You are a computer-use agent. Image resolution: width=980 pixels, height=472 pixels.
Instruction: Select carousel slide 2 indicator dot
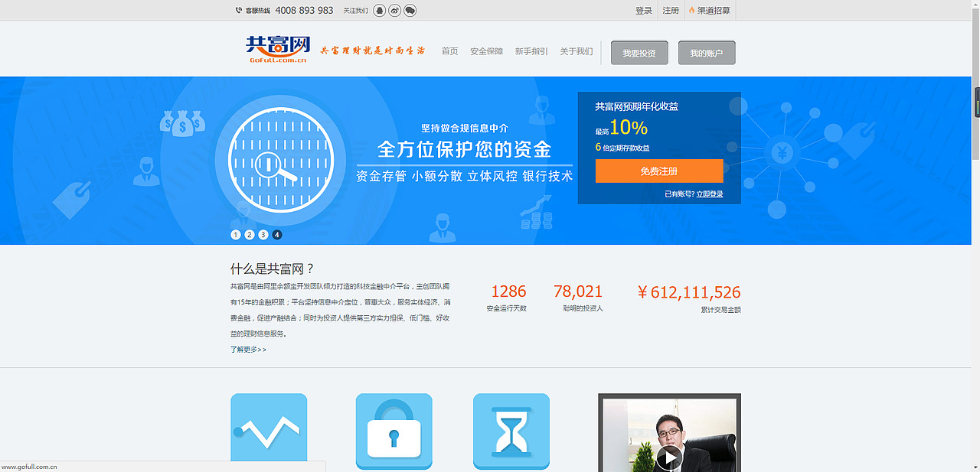click(250, 234)
